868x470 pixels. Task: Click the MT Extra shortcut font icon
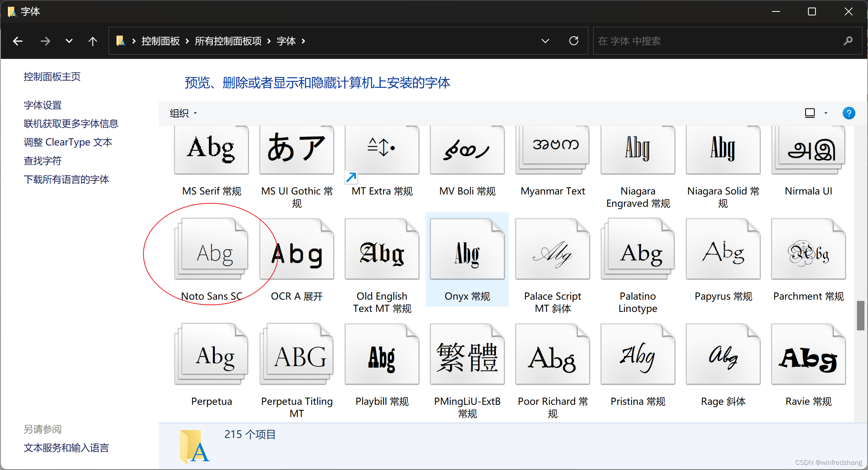click(382, 150)
